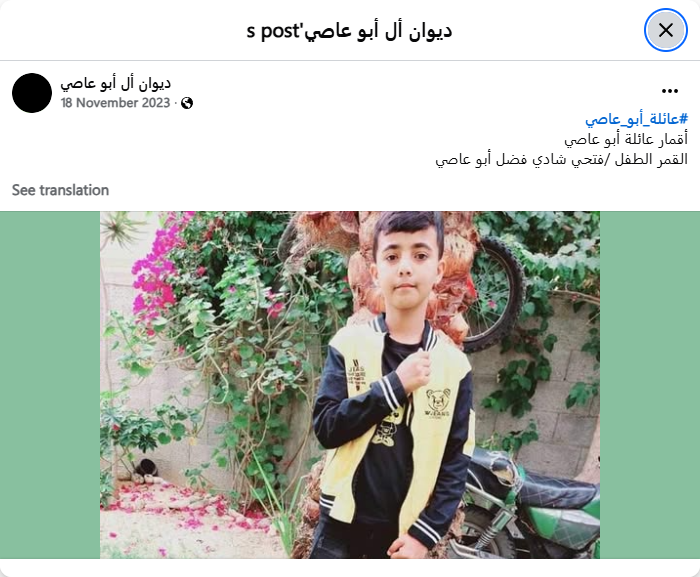Open the boy's photo in full view
This screenshot has height=577, width=700.
pyautogui.click(x=350, y=385)
